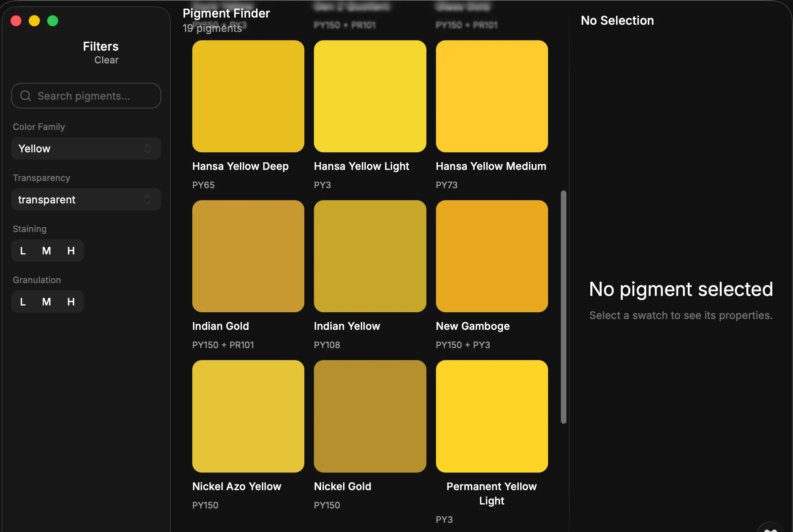Click the Pigment Finder title
This screenshot has width=793, height=532.
(x=226, y=13)
